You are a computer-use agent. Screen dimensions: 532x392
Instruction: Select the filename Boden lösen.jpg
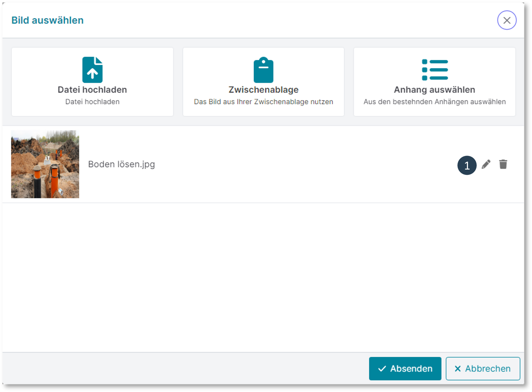(121, 164)
